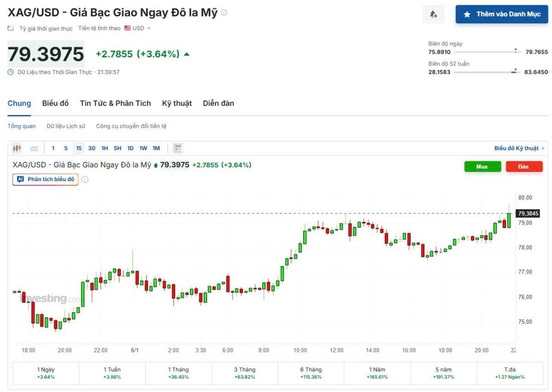Click the green Mua button
Screen dimensions: 552x392
click(x=483, y=167)
